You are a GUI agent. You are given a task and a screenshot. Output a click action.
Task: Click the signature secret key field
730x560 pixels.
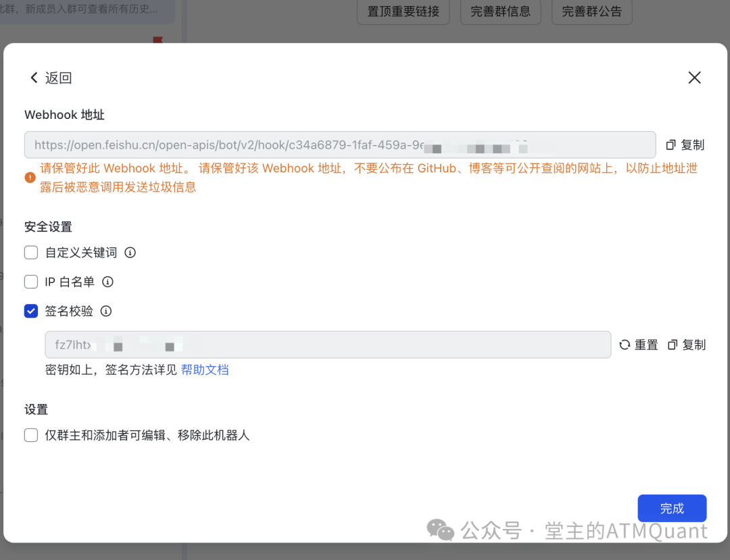coord(328,345)
